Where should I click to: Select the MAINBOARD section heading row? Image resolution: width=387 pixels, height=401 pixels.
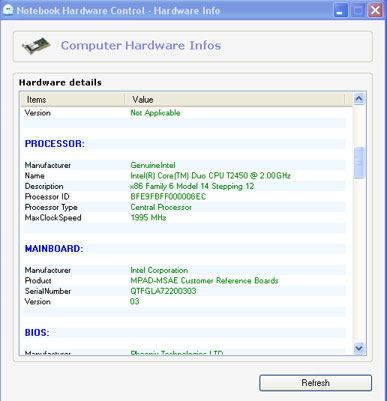pyautogui.click(x=184, y=249)
